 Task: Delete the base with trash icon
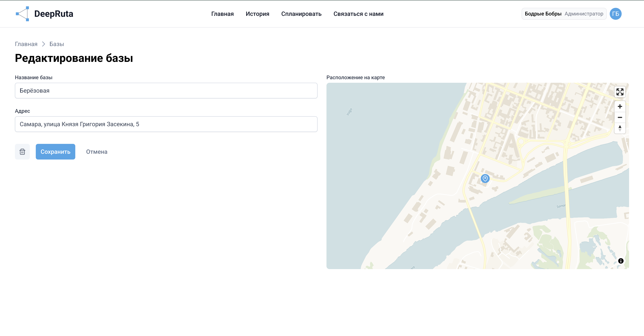pos(22,152)
